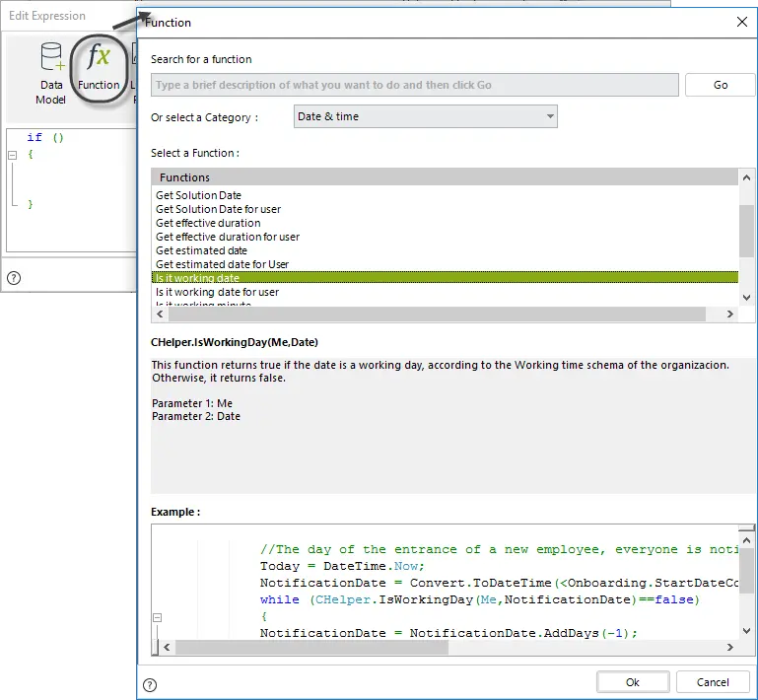
Task: Confirm with the Ok button
Action: [633, 682]
